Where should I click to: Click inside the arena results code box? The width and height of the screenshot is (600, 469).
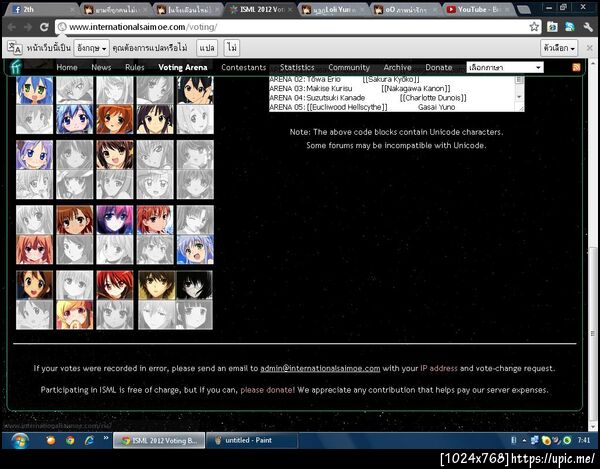(393, 93)
